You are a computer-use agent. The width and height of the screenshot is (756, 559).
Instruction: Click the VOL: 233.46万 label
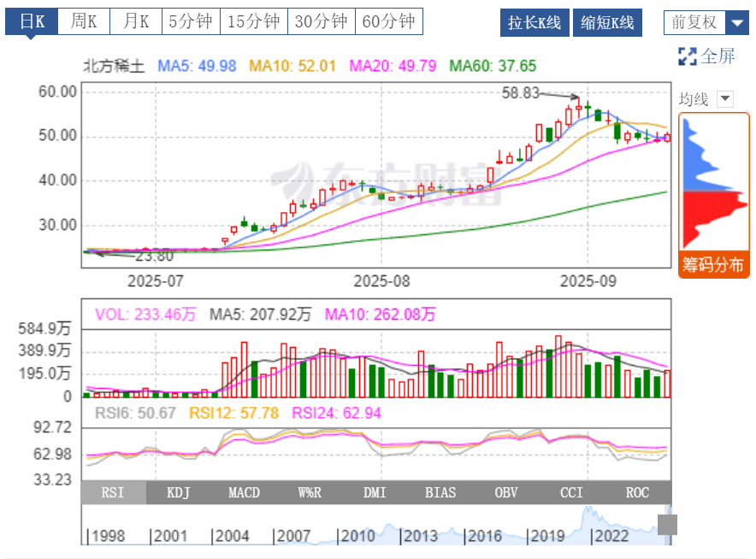145,315
